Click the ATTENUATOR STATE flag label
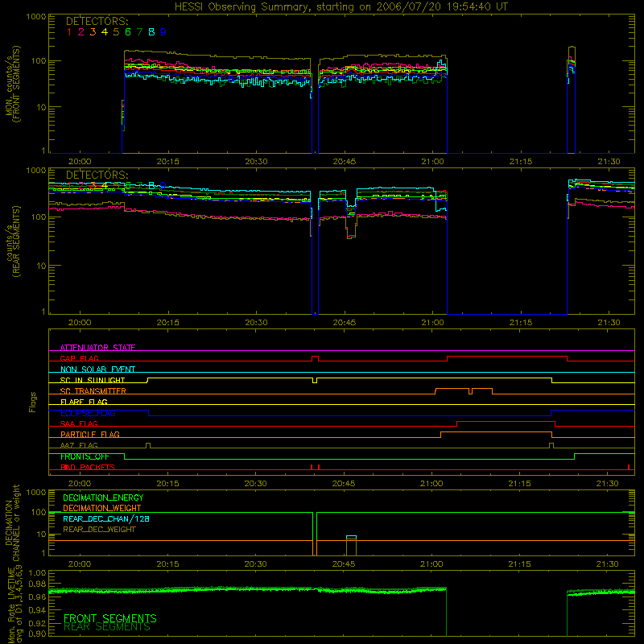This screenshot has height=644, width=644. coord(97,348)
